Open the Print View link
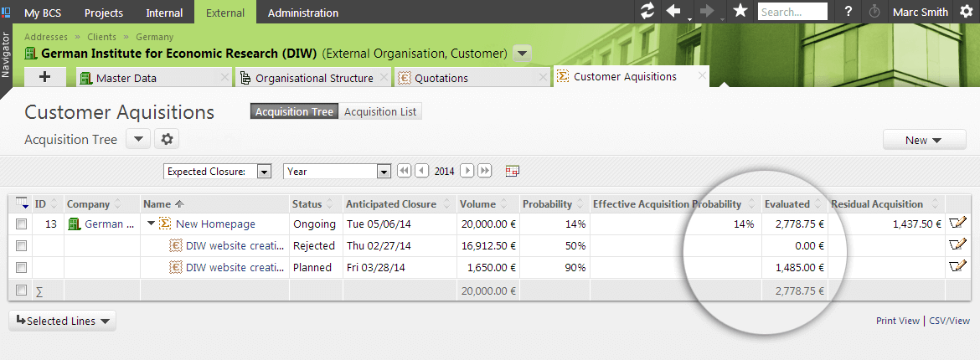 point(898,321)
